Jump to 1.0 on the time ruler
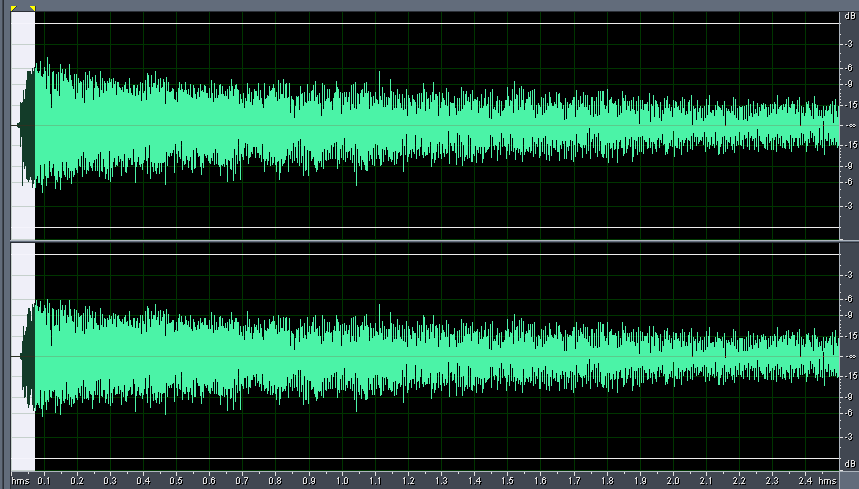The width and height of the screenshot is (859, 489). click(342, 481)
